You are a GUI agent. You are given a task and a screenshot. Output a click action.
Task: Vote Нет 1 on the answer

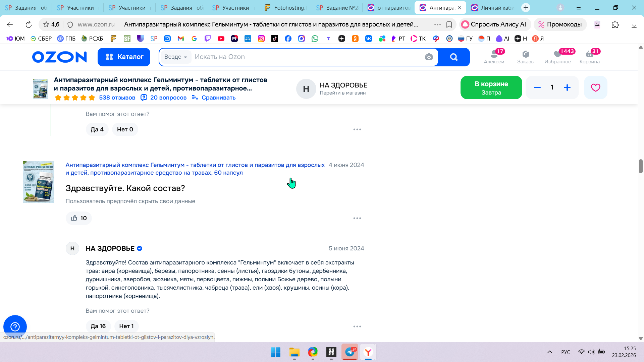click(x=126, y=326)
